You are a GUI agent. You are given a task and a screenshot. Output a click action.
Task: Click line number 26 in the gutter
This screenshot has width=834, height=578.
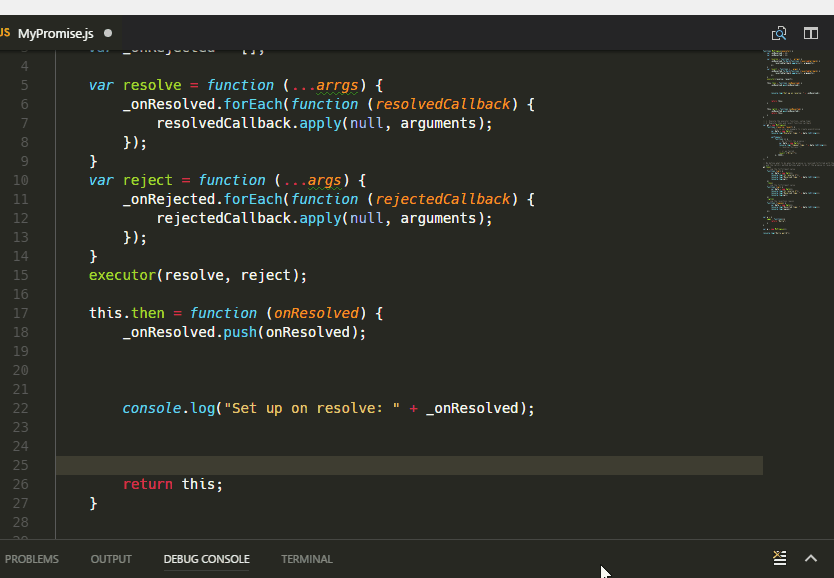pyautogui.click(x=21, y=484)
